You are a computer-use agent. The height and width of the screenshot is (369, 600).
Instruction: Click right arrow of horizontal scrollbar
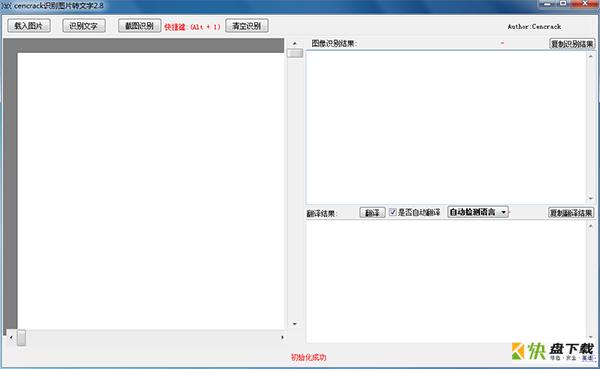[282, 337]
